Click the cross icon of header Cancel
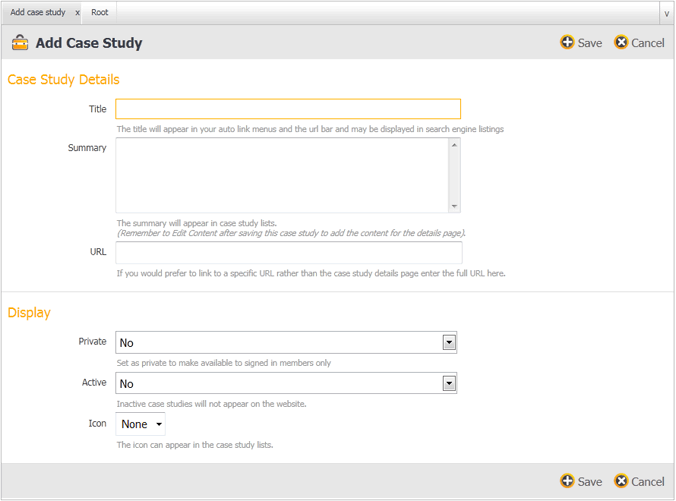676x501 pixels. click(621, 43)
